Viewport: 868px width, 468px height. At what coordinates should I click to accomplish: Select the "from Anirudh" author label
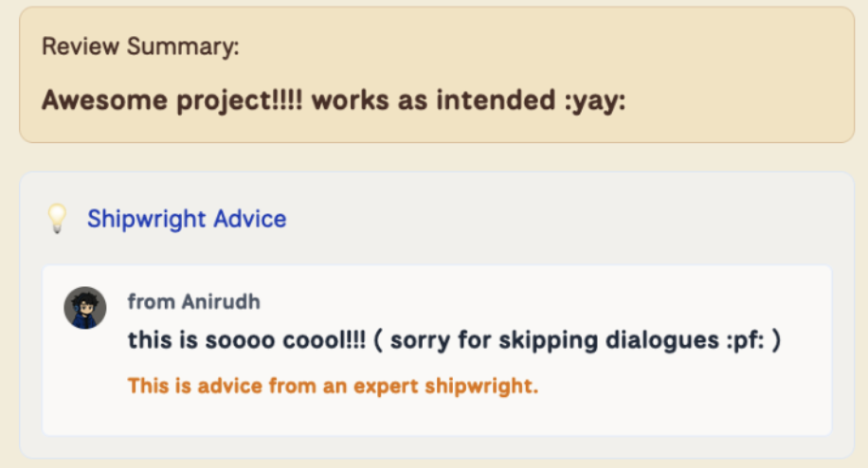click(x=193, y=302)
